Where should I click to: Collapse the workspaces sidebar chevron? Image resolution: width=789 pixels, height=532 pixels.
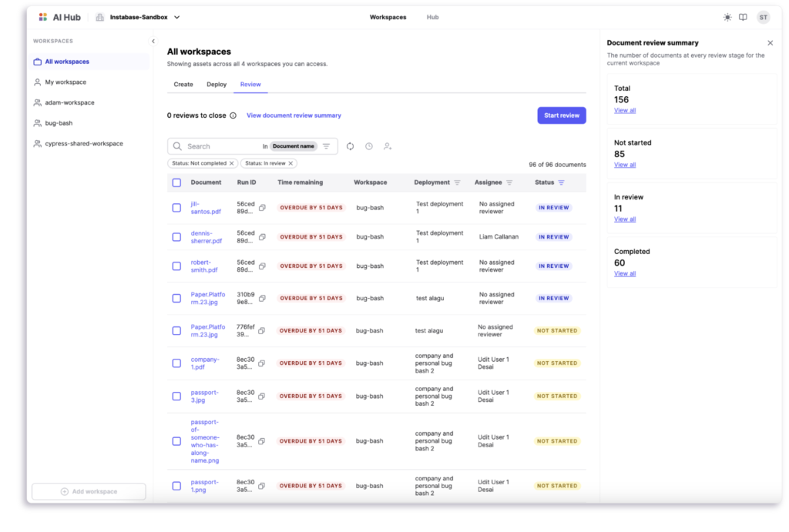tap(153, 42)
